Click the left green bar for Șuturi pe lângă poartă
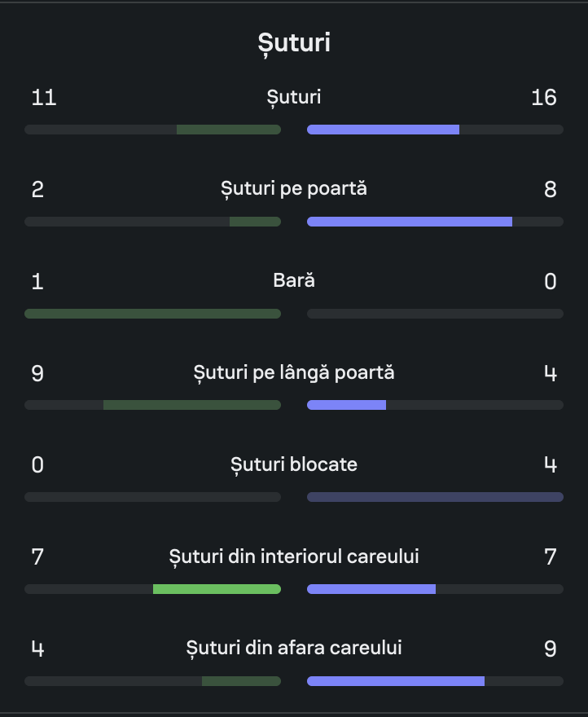Viewport: 588px width, 717px height. tap(192, 405)
